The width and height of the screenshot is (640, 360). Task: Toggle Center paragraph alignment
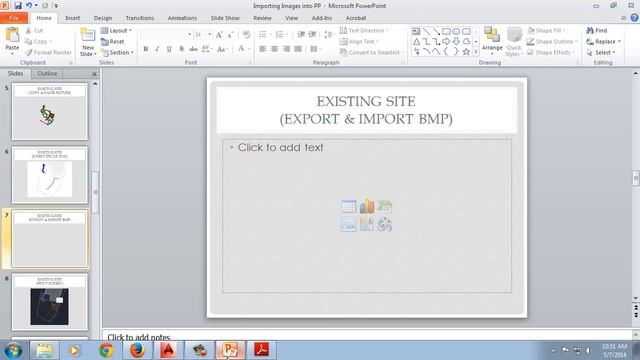pyautogui.click(x=274, y=49)
